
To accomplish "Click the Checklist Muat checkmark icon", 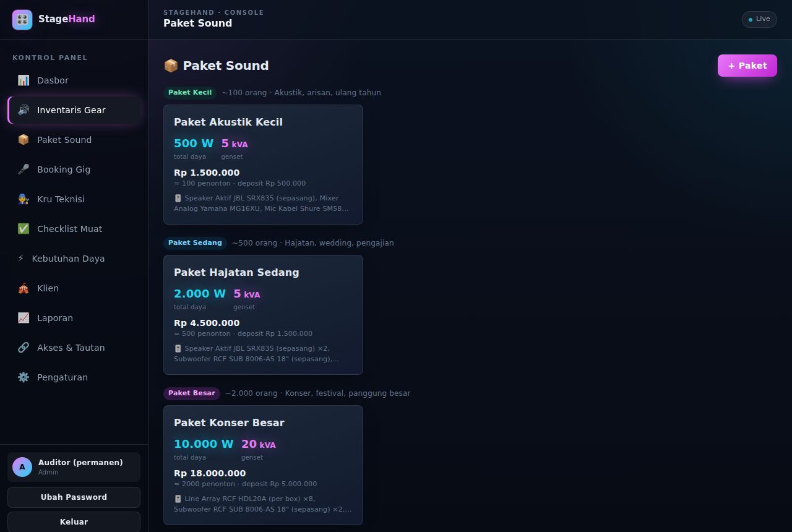I will click(x=24, y=229).
